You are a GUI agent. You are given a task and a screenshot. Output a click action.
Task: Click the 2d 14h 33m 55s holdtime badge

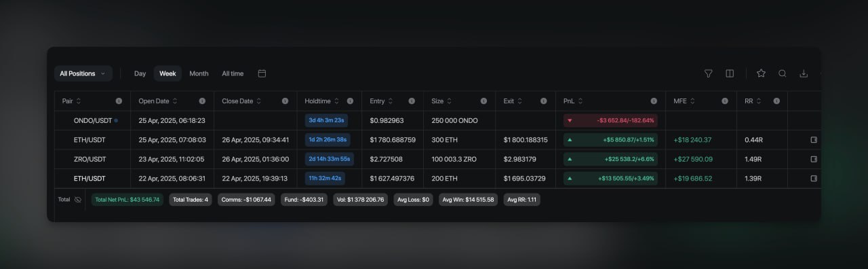(x=330, y=159)
